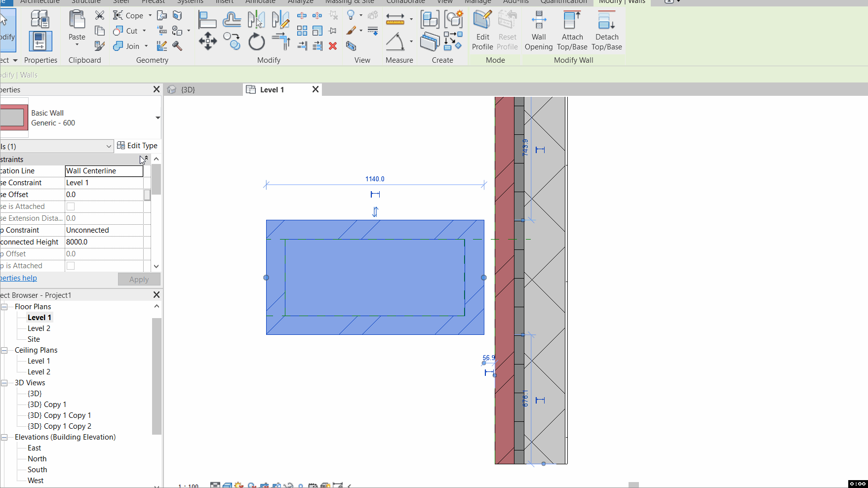Viewport: 868px width, 488px height.
Task: Open the Manage ribbon tab
Action: (x=477, y=2)
